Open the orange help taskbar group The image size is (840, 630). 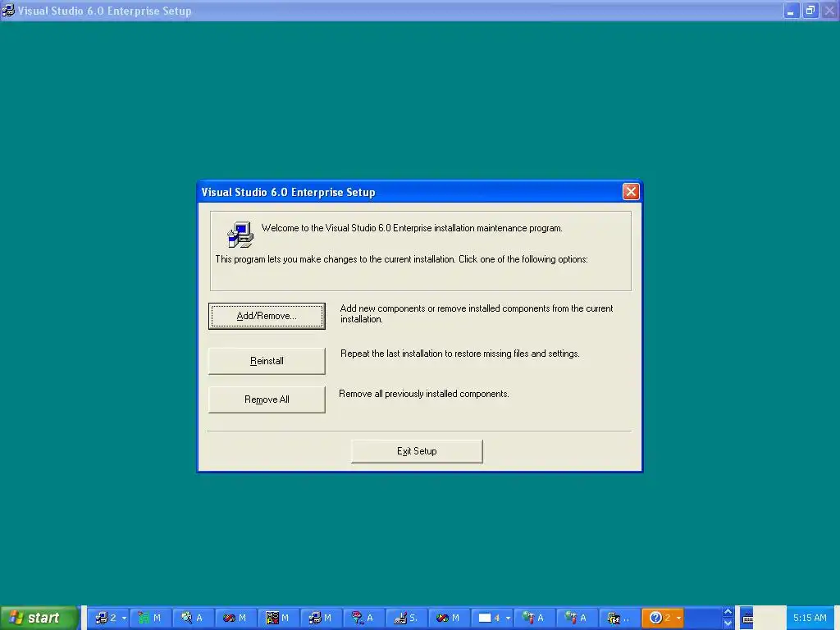(x=663, y=619)
